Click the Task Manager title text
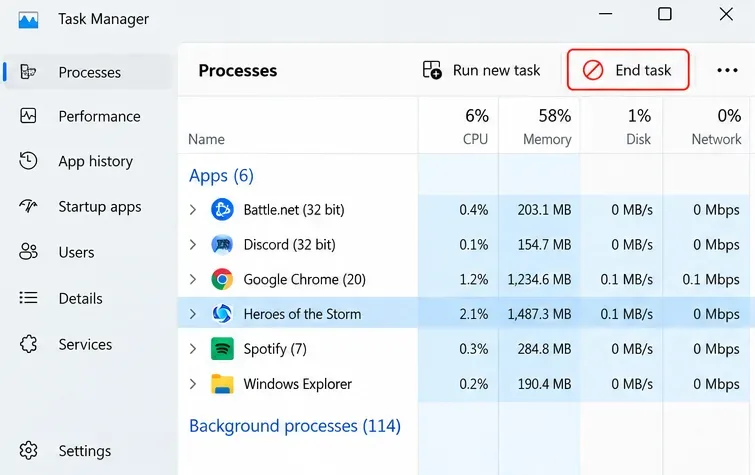The height and width of the screenshot is (475, 755). point(104,19)
